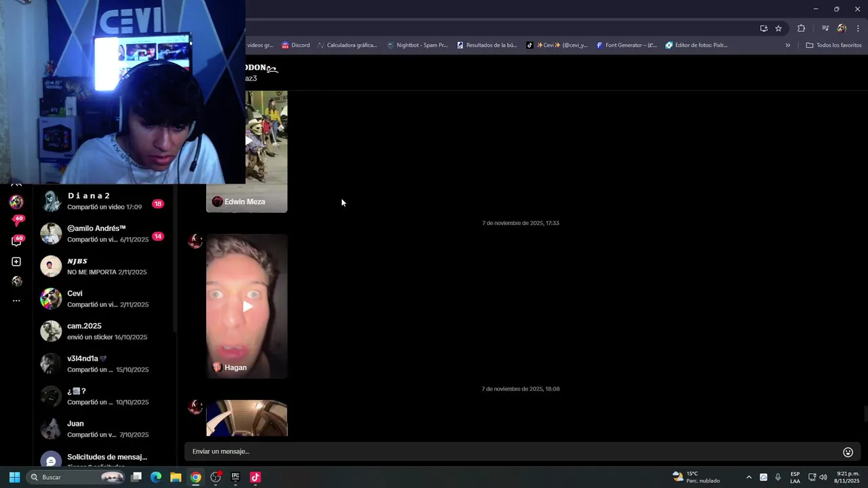Screen dimensions: 868x488
Task: Open the TikTok activity icon with 60 badge
Action: click(x=16, y=222)
